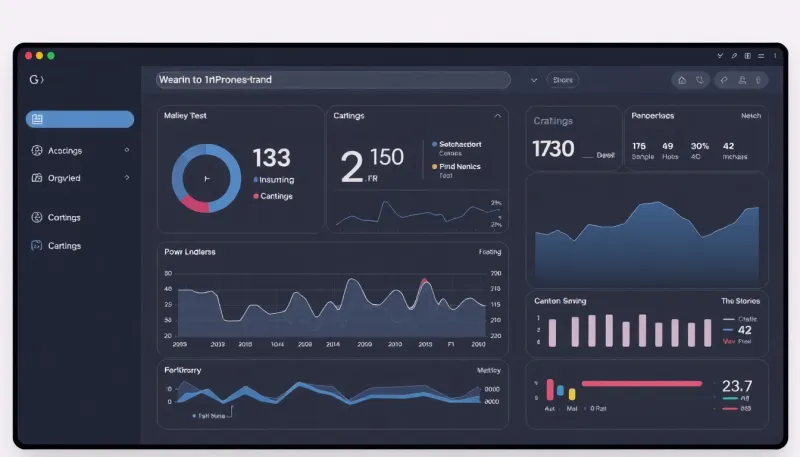Image resolution: width=800 pixels, height=457 pixels.
Task: Click the donut chart center
Action: (206, 179)
